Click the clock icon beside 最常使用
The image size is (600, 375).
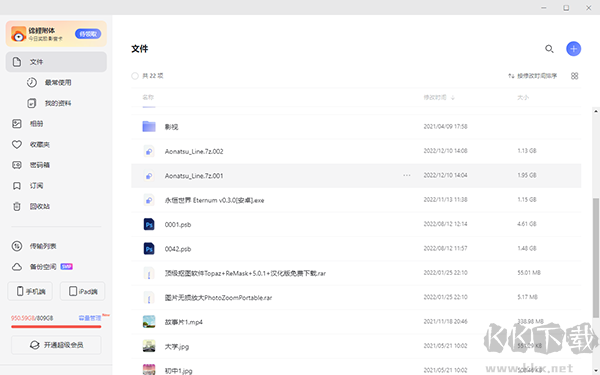pyautogui.click(x=32, y=82)
